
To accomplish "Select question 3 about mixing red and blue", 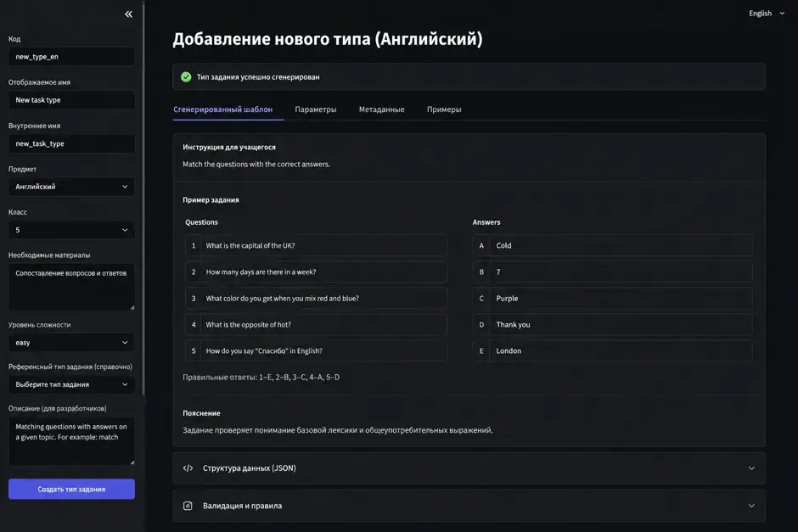I will pyautogui.click(x=316, y=298).
